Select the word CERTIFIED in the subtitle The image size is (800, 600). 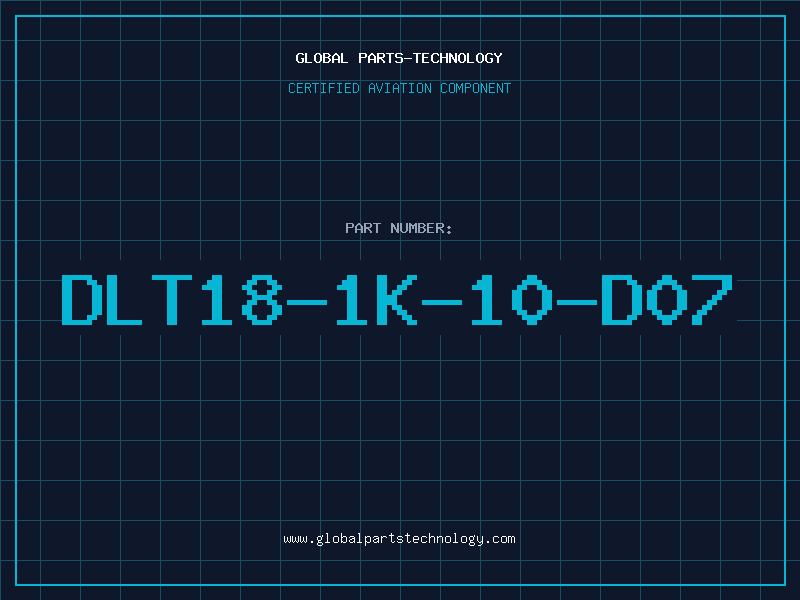click(324, 88)
